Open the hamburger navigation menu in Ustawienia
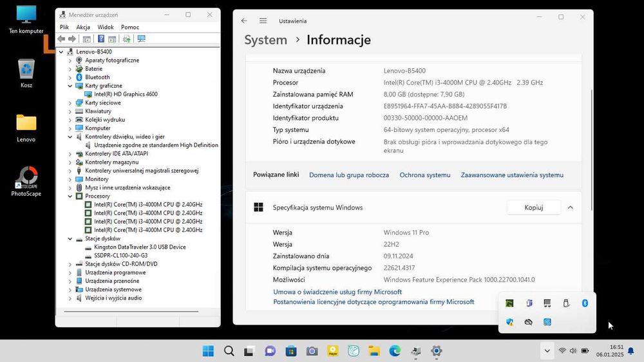This screenshot has width=644, height=362. click(263, 21)
